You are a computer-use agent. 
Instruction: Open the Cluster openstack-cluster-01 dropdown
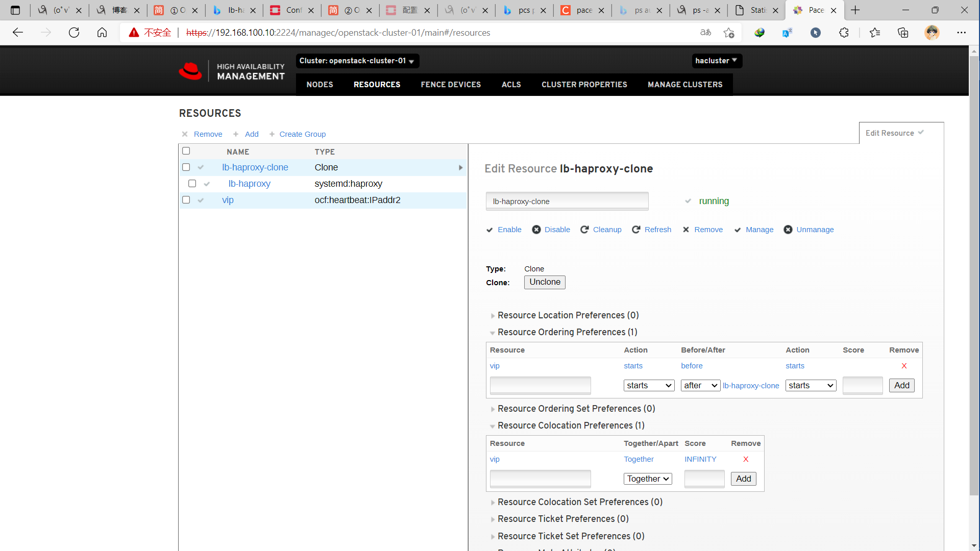click(357, 61)
